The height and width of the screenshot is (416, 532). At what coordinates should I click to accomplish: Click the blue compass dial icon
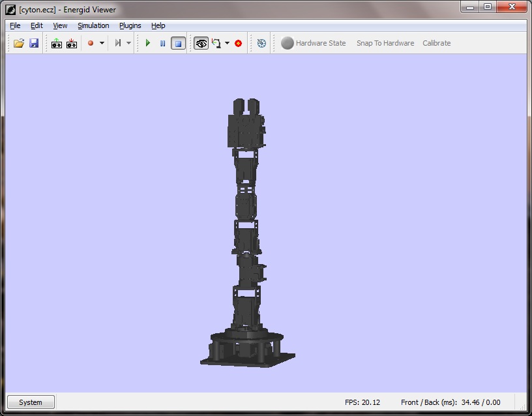click(x=261, y=43)
